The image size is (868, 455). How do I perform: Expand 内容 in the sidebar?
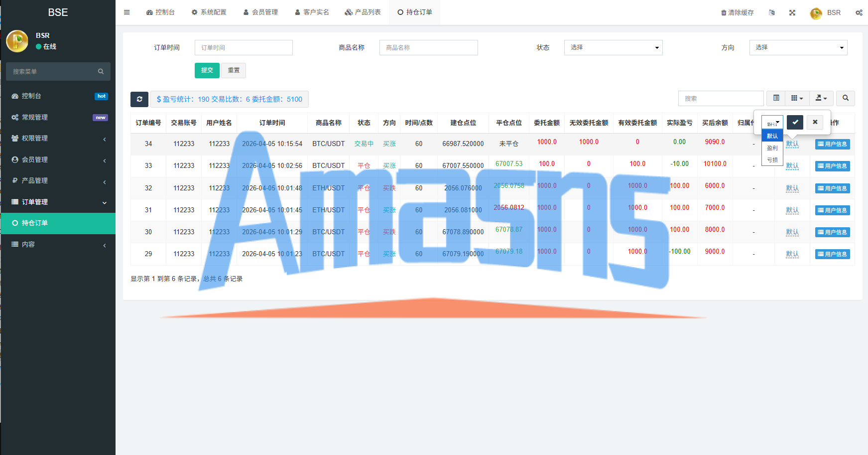[x=58, y=245]
